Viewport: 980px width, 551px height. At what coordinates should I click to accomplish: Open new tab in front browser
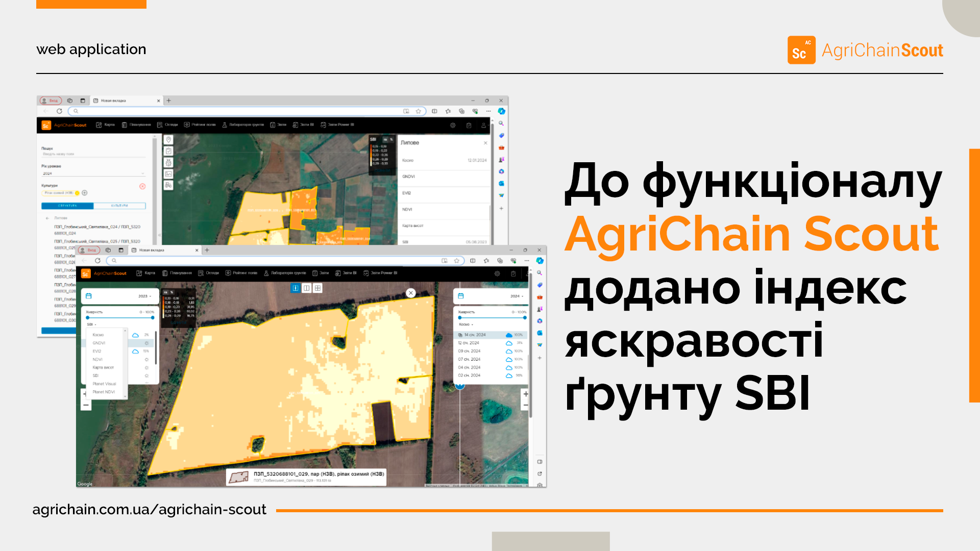click(x=207, y=250)
